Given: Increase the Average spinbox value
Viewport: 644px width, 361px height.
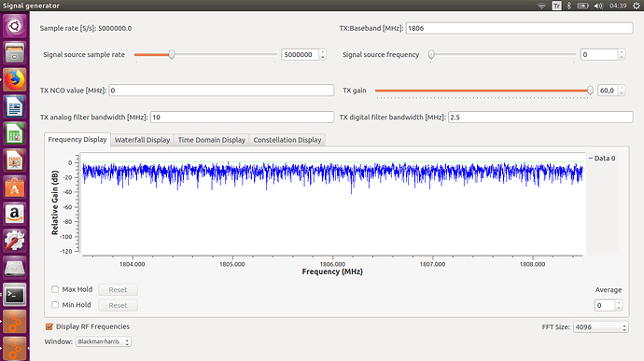Looking at the screenshot, I should tap(619, 302).
